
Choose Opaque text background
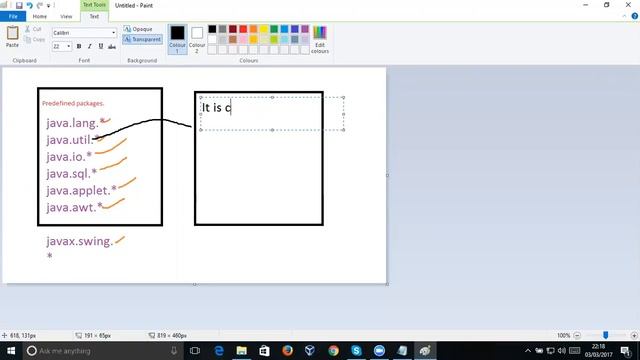138,29
